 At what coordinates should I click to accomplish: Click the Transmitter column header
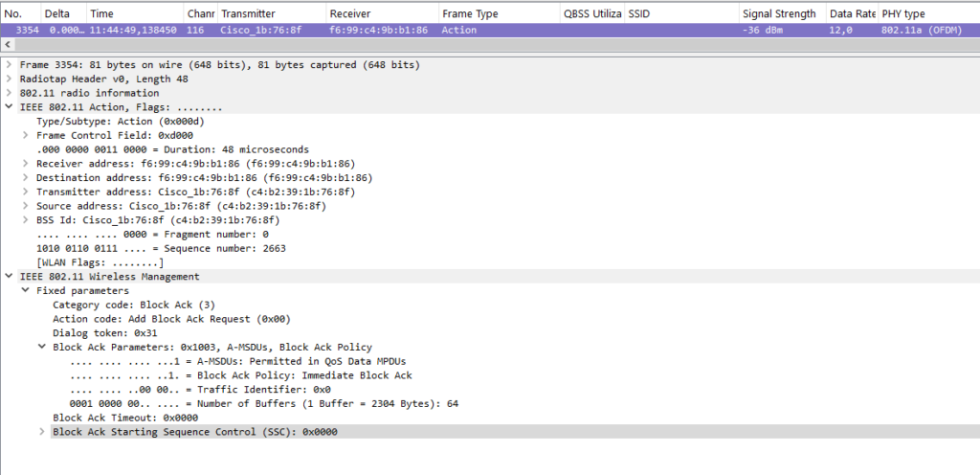coord(271,13)
